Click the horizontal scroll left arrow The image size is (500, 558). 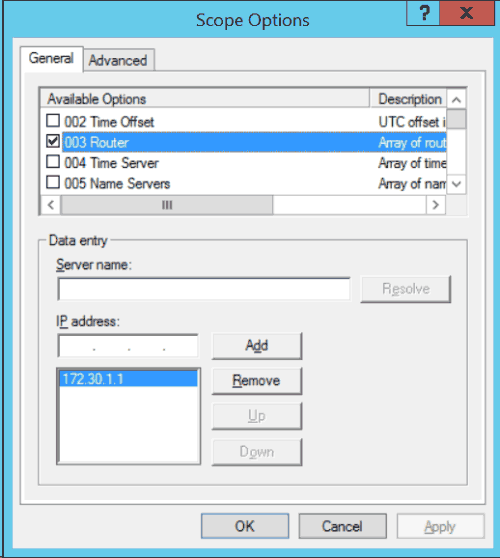click(x=51, y=205)
